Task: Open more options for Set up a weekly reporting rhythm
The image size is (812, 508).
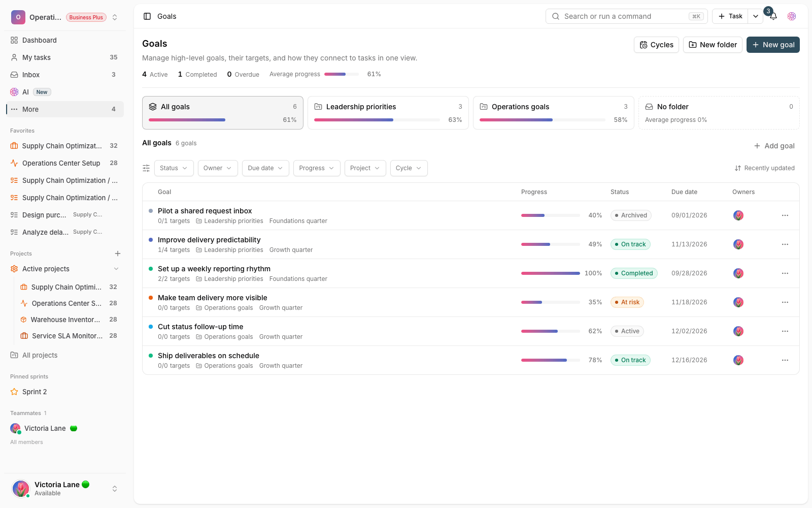Action: coord(785,273)
